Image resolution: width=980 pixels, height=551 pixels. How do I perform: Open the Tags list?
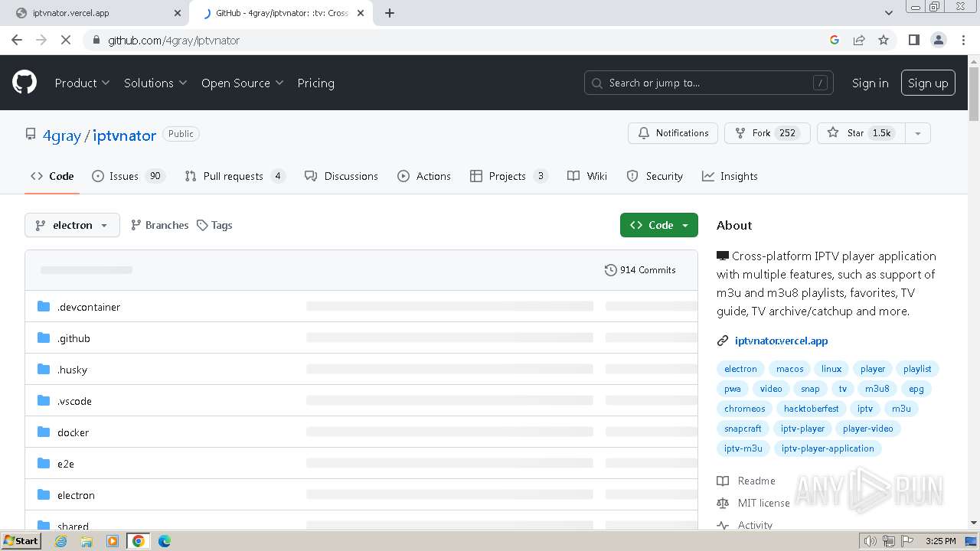[x=214, y=225]
